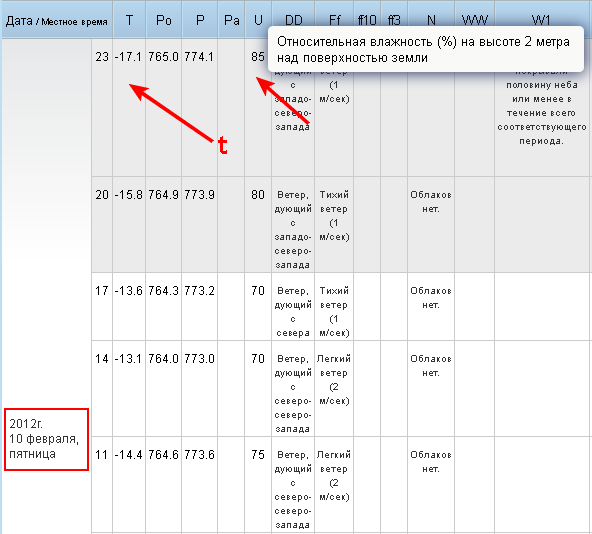Screen dimensions: 592x534
Task: Click the Дата / Местное время header
Action: (57, 21)
